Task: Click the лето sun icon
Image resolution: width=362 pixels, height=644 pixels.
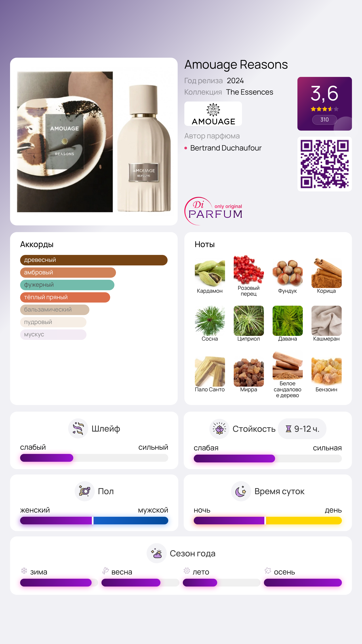Action: click(x=187, y=571)
